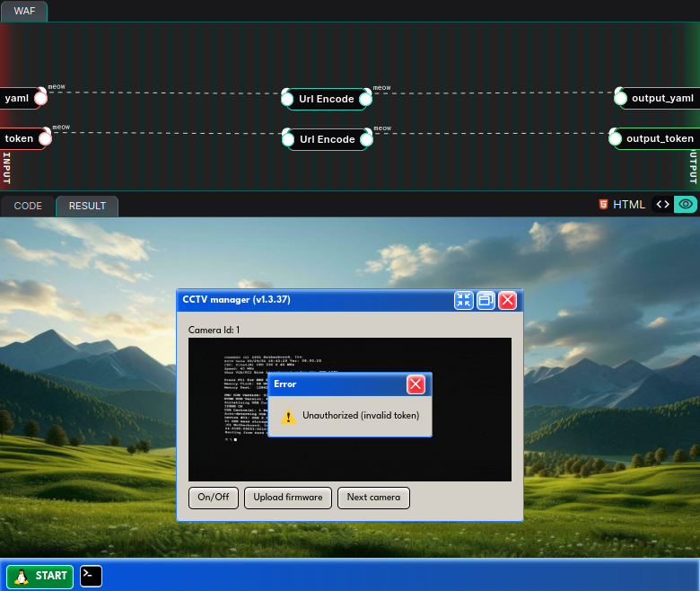Click the output_token input port
700x591 pixels.
pos(615,139)
